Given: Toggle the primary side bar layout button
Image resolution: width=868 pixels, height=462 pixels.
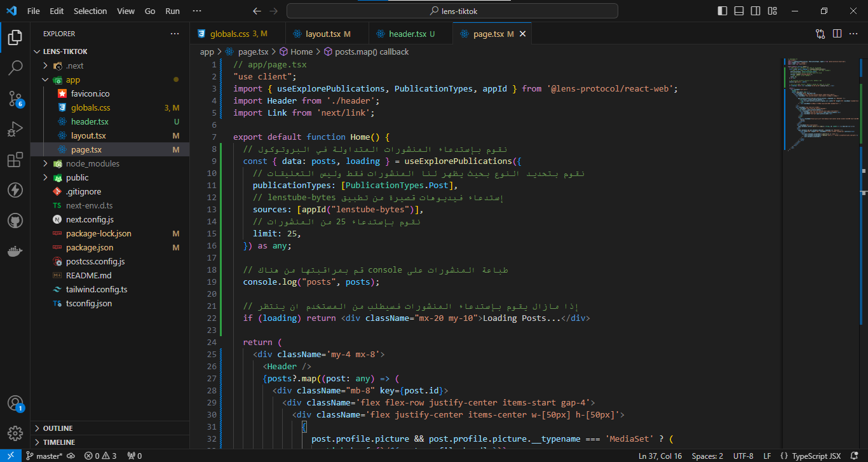Looking at the screenshot, I should [x=722, y=11].
